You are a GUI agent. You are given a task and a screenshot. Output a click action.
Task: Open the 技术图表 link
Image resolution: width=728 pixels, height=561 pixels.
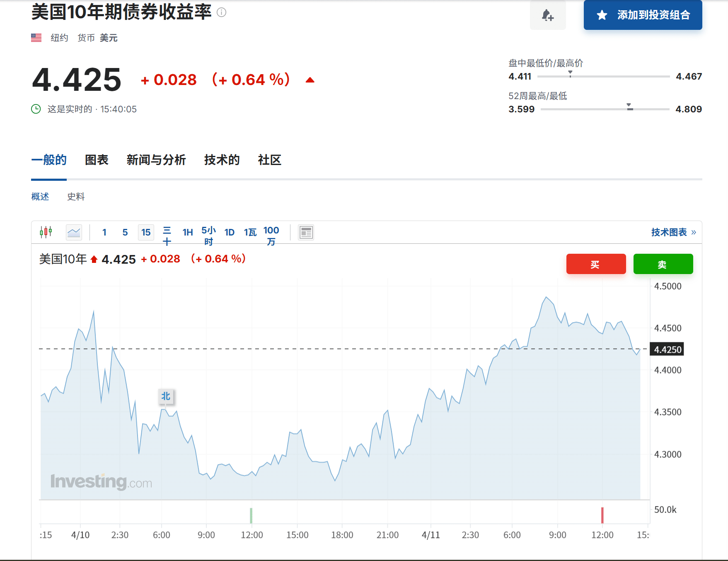click(674, 232)
